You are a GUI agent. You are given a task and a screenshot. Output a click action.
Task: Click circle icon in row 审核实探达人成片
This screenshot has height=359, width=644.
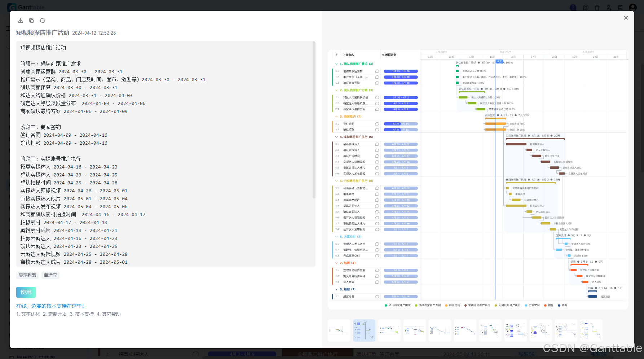point(377,168)
